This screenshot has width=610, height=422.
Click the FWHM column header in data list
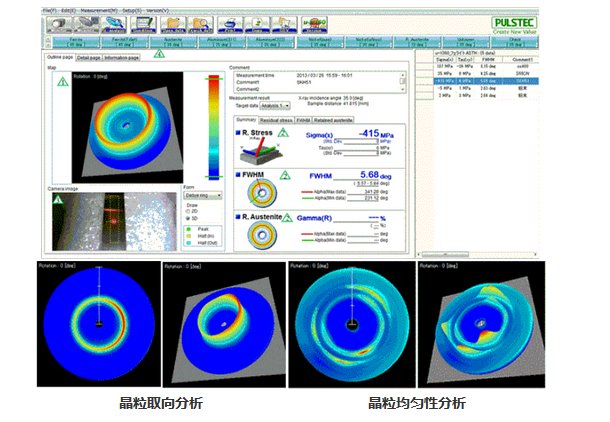(488, 60)
